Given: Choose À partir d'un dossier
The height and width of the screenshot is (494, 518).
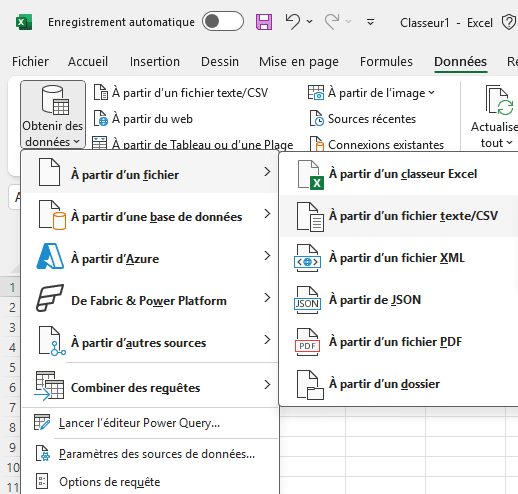Looking at the screenshot, I should [x=399, y=384].
